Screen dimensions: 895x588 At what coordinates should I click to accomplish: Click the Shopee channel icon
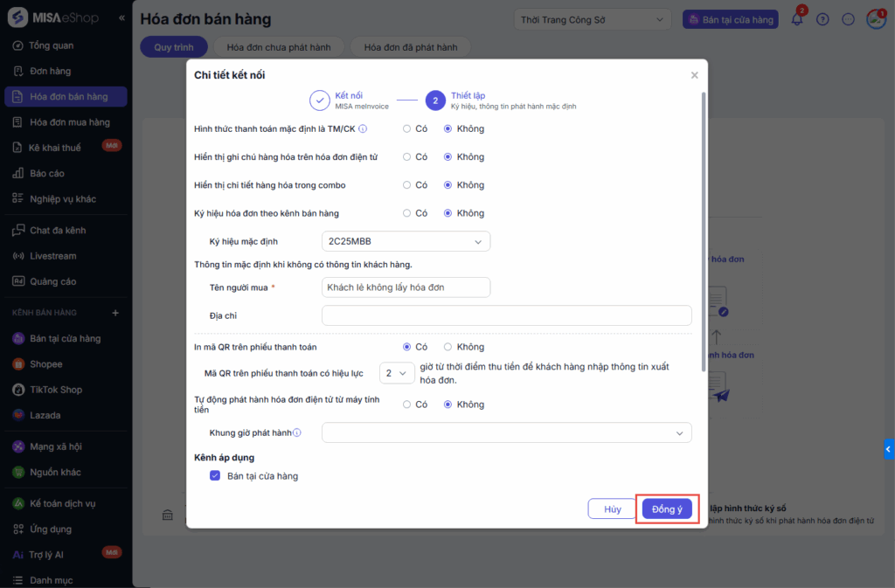pos(18,363)
